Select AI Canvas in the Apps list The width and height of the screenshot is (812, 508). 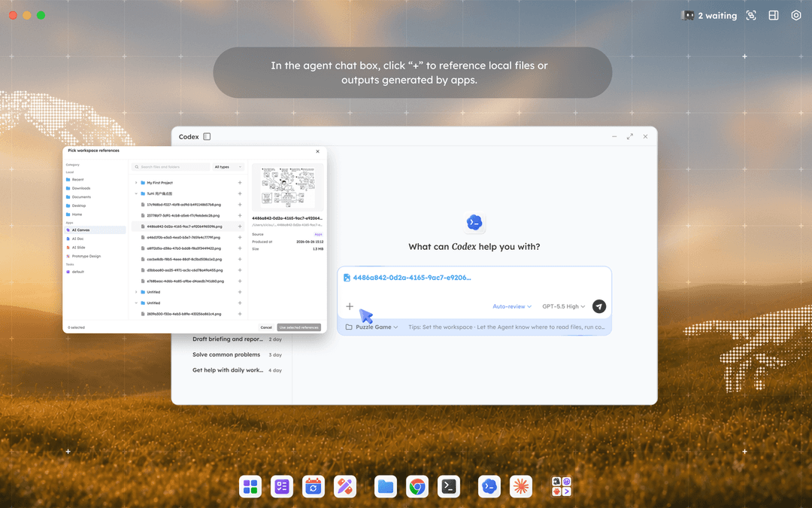(x=95, y=230)
